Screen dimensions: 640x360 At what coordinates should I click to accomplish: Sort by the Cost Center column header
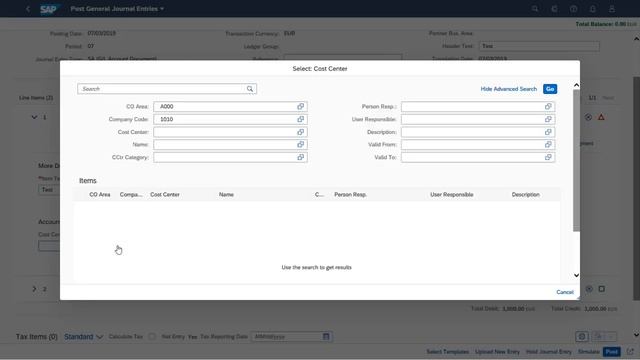165,195
